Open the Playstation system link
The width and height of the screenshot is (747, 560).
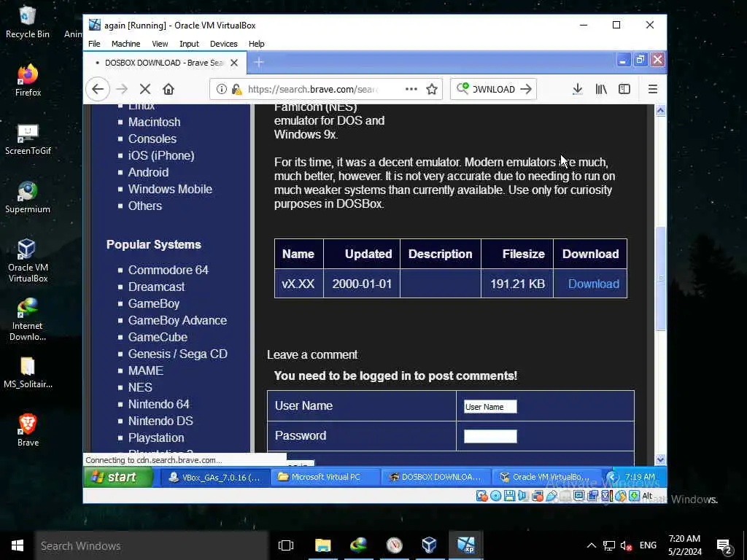tap(156, 437)
